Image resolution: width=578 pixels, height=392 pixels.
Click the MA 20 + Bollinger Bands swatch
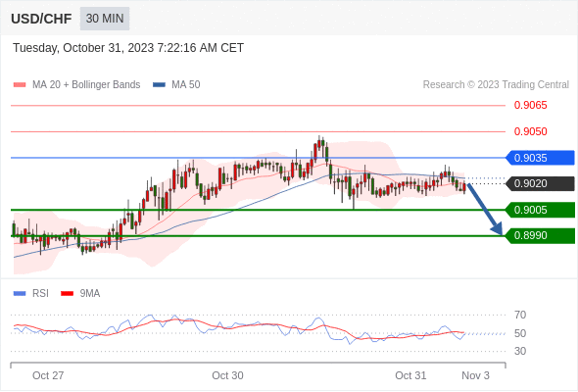tap(20, 85)
